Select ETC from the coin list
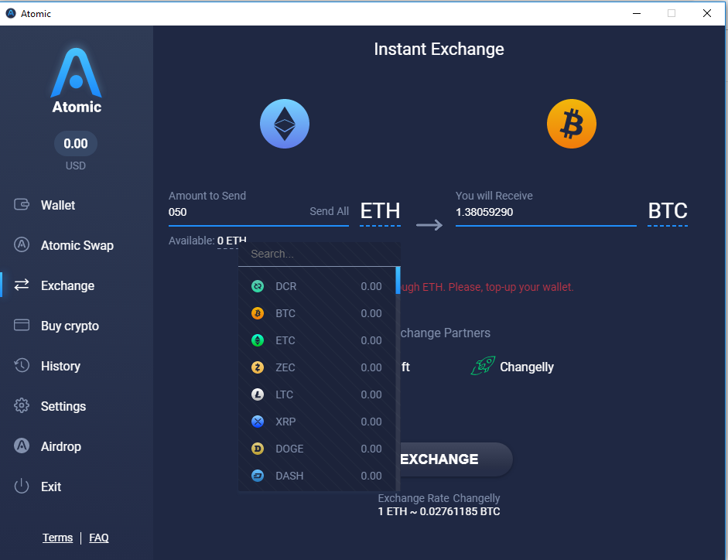The width and height of the screenshot is (728, 560). coord(316,340)
